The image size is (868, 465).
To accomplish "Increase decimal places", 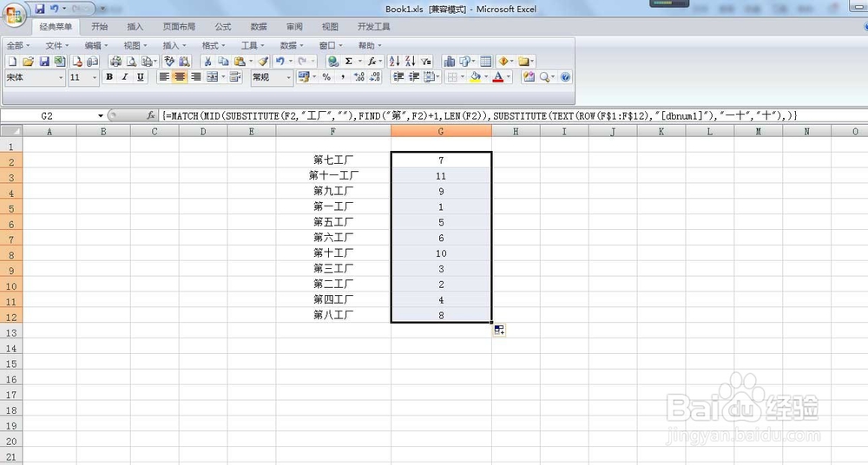I will tap(358, 77).
